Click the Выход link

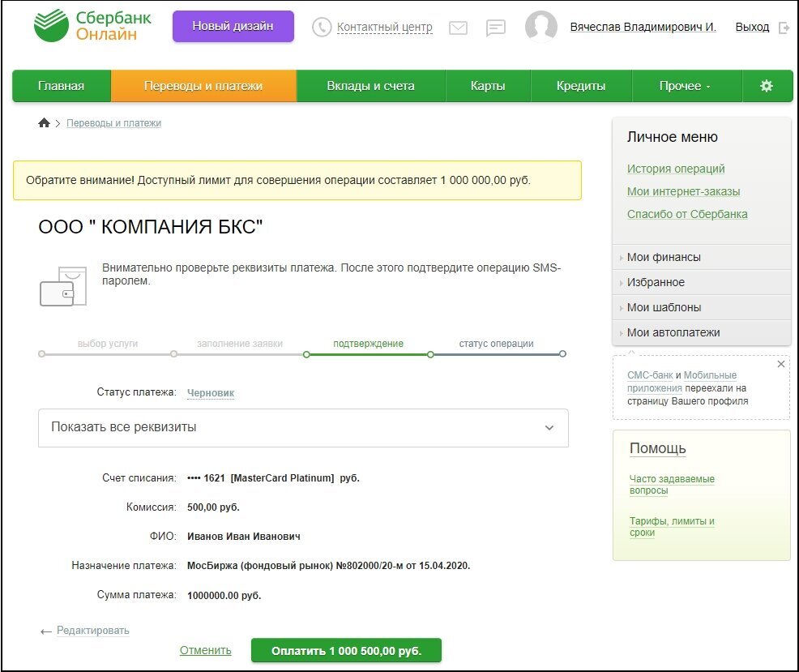752,27
